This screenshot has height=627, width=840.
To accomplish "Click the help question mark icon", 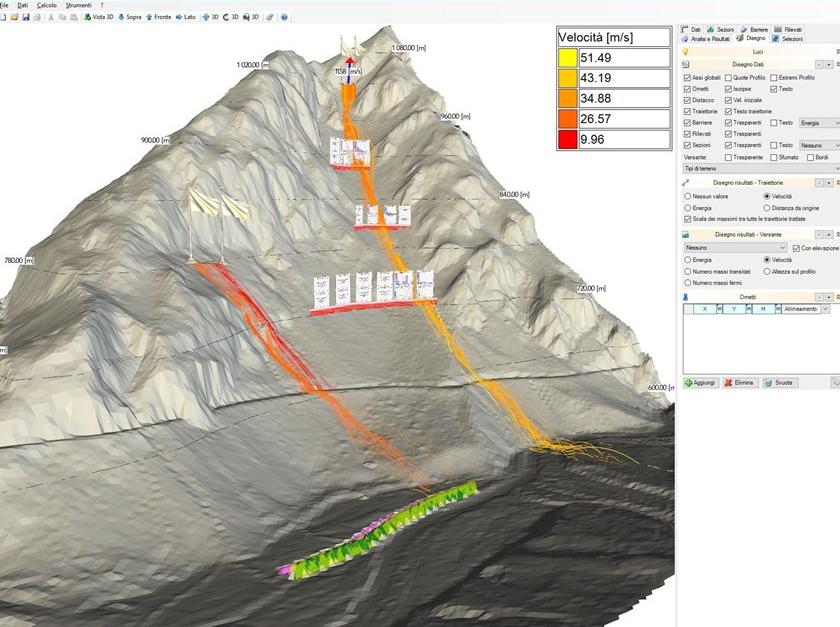I will [284, 17].
